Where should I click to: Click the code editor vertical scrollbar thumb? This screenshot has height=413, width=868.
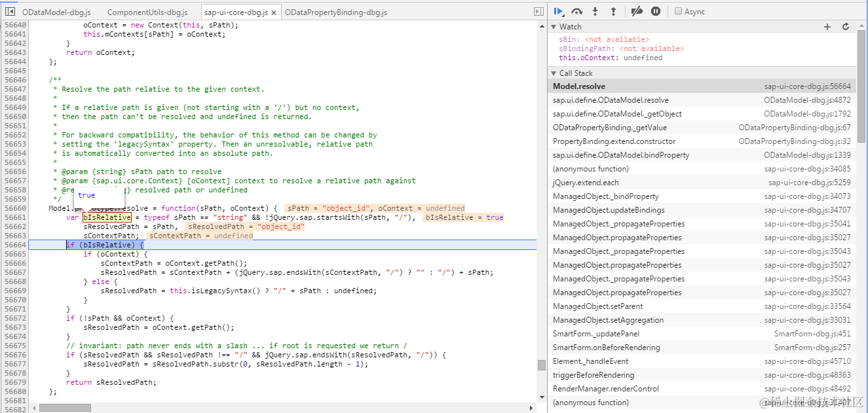tap(541, 365)
